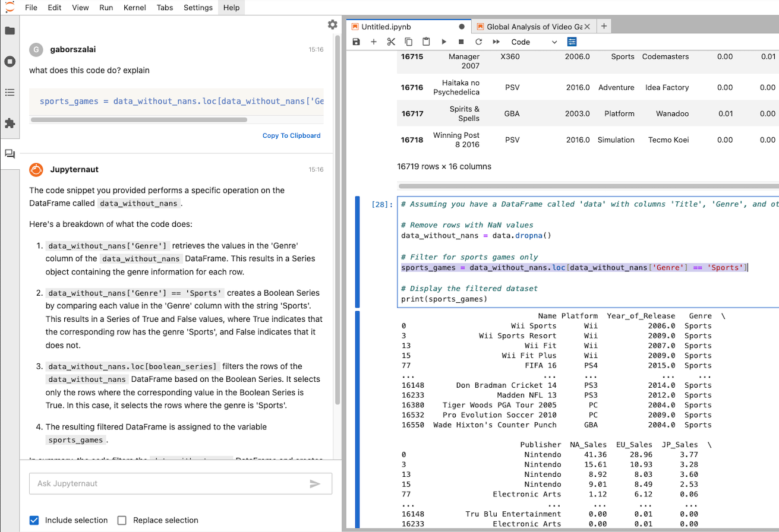Viewport: 779px width, 532px height.
Task: Click the cell prompt [28]:
Action: (381, 204)
